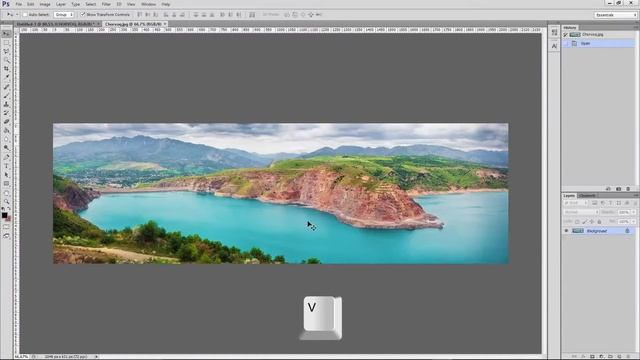Select the Rectangle shape tool
This screenshot has height=360, width=640.
point(6,184)
